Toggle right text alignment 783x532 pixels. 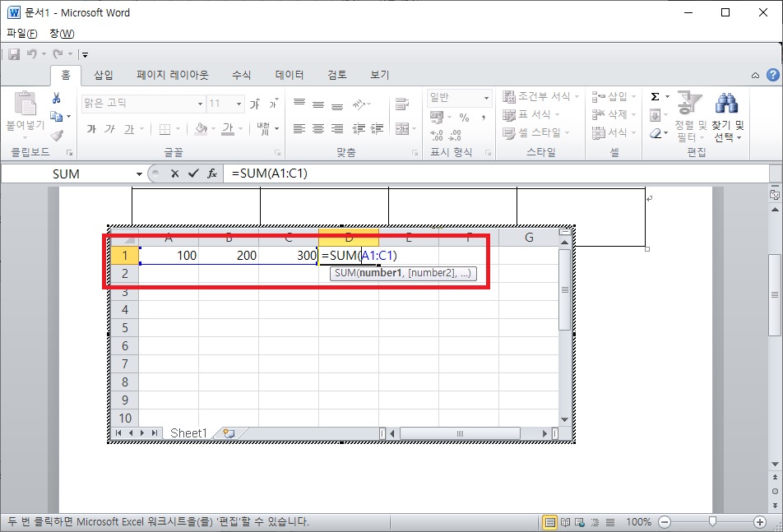(x=337, y=129)
